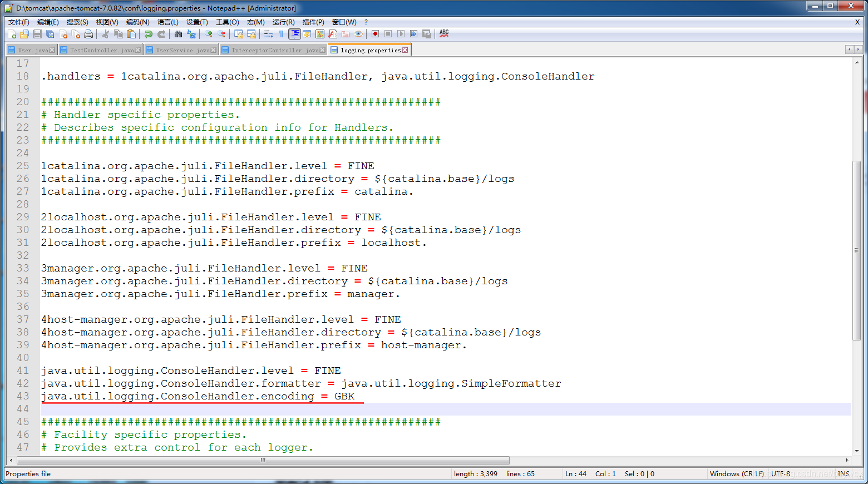This screenshot has height=484, width=868.
Task: Click the Close All documents icon
Action: coord(76,34)
